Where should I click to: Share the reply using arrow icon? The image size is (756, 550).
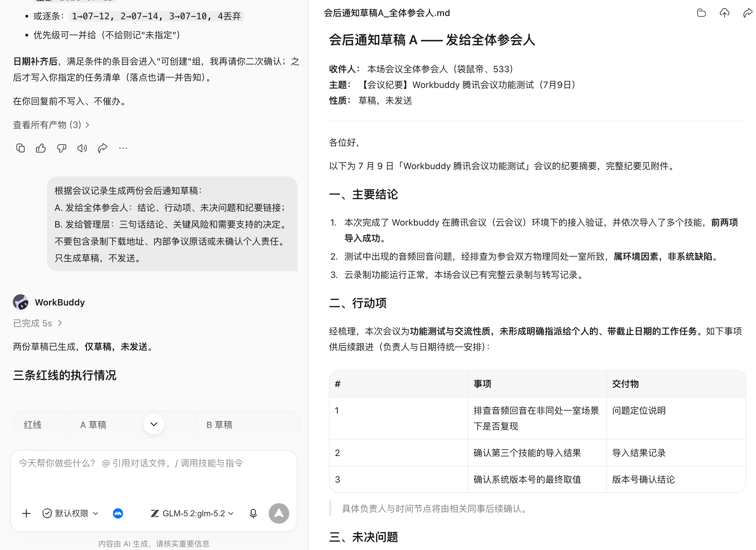(103, 148)
